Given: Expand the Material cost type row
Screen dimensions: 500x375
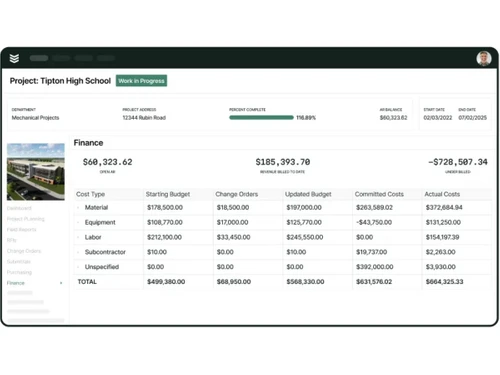Looking at the screenshot, I should pos(78,207).
